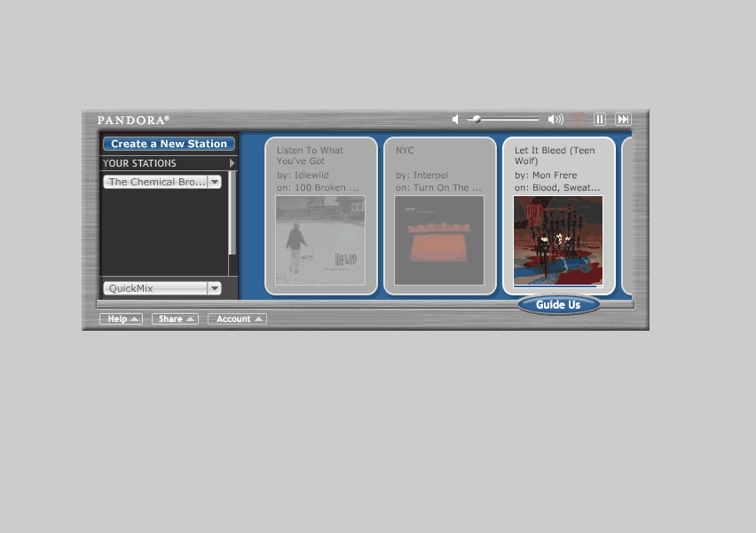Select The Chemical Bro... station name
Screen dimensions: 756x533
[156, 182]
